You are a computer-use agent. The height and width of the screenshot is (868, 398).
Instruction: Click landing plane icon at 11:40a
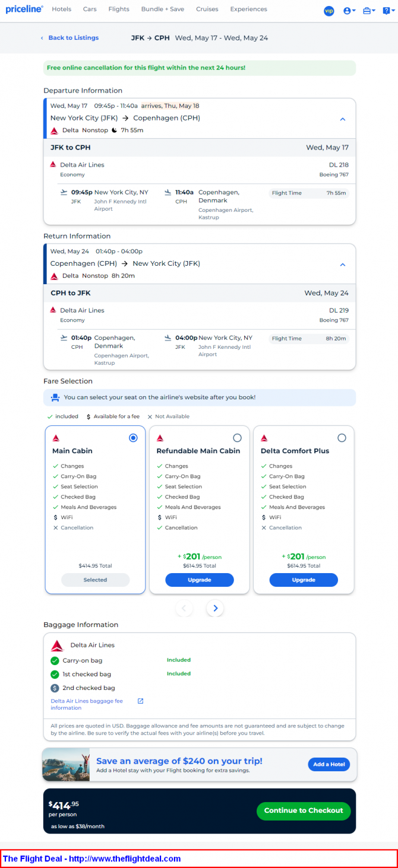pos(168,192)
